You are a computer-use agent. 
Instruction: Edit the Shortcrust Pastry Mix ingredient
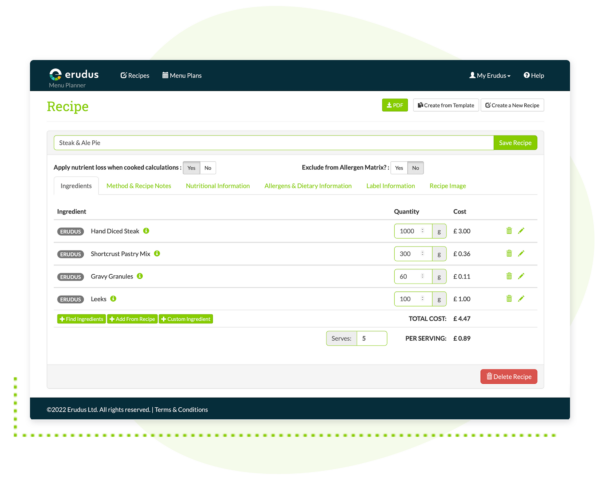tap(521, 253)
